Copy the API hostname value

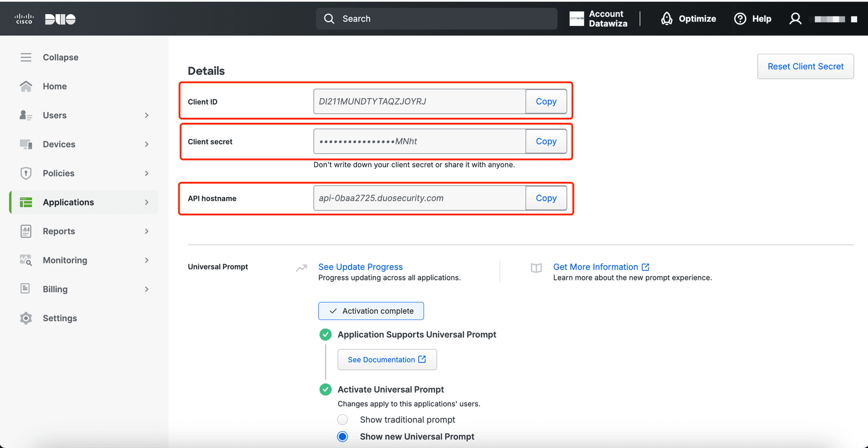(546, 198)
